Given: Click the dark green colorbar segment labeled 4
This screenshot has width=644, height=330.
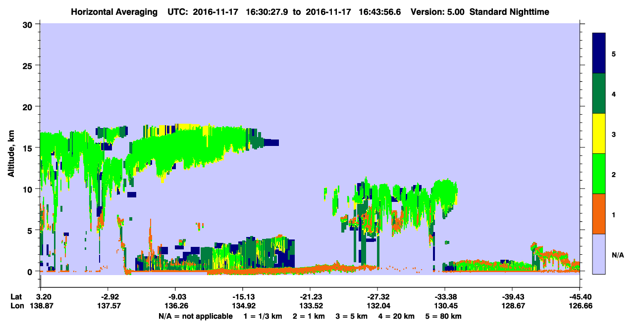Looking at the screenshot, I should click(x=599, y=93).
